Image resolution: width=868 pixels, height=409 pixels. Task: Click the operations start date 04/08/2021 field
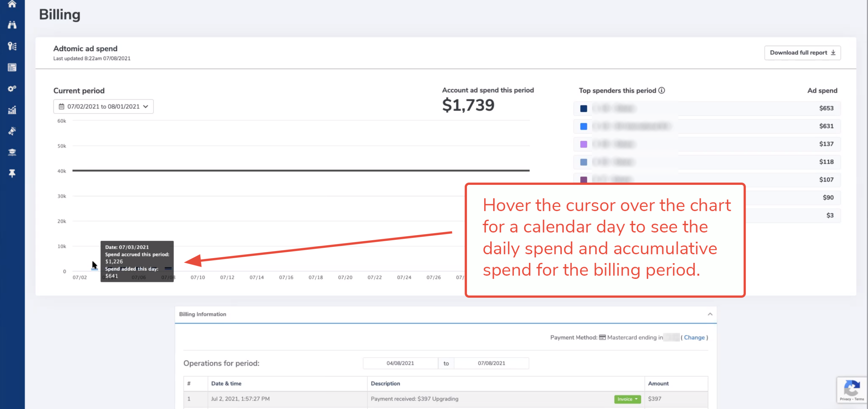coord(400,363)
